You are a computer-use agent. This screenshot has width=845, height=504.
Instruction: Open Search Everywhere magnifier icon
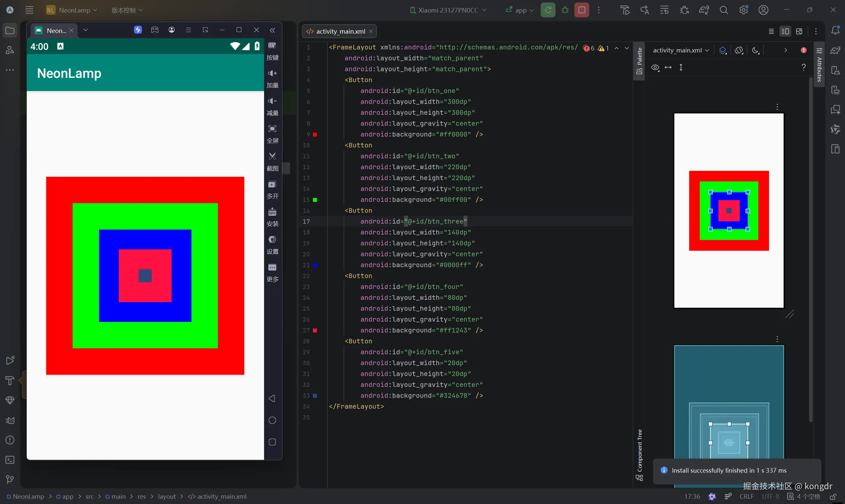click(x=724, y=10)
